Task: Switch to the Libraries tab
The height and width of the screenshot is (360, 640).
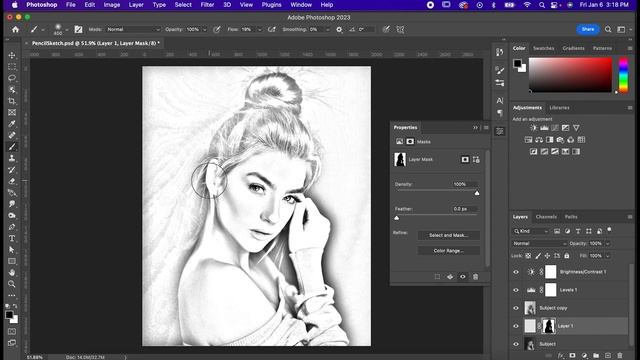Action: [x=559, y=108]
